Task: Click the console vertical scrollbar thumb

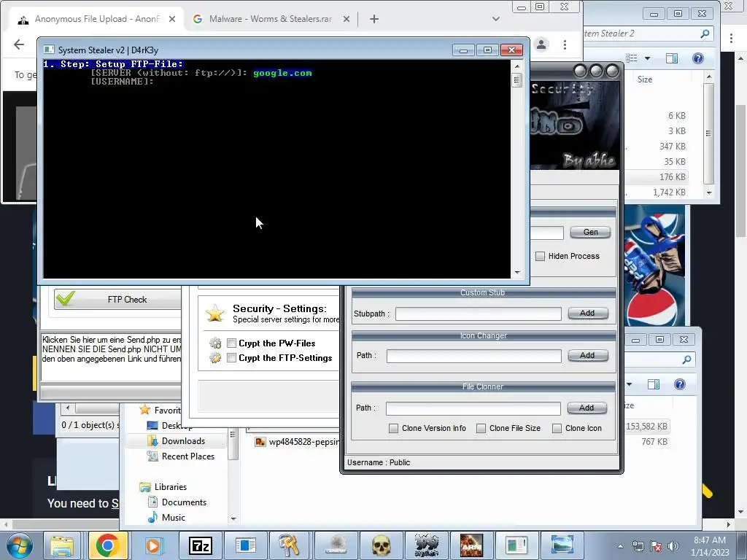Action: click(x=517, y=79)
